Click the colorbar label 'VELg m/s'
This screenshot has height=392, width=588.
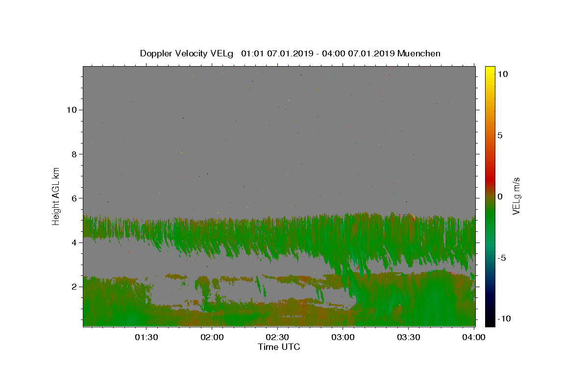pos(516,196)
